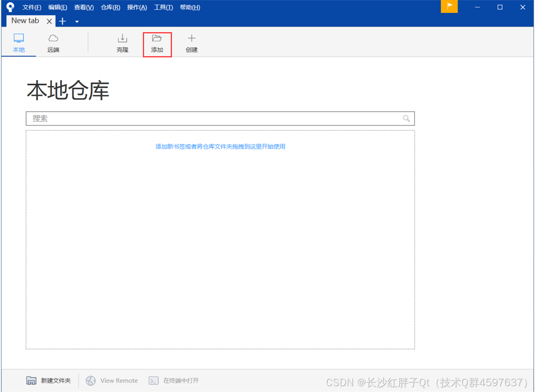Close the New tab with its X
Image resolution: width=535 pixels, height=392 pixels.
[x=49, y=21]
